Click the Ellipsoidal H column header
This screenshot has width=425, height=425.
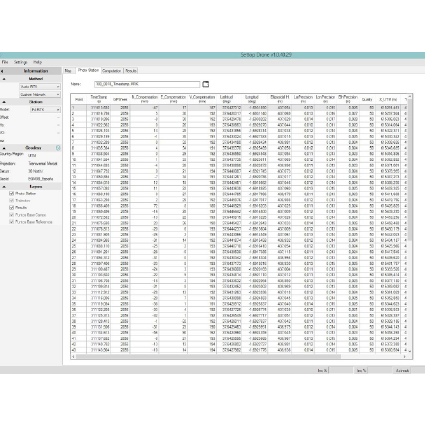[280, 99]
